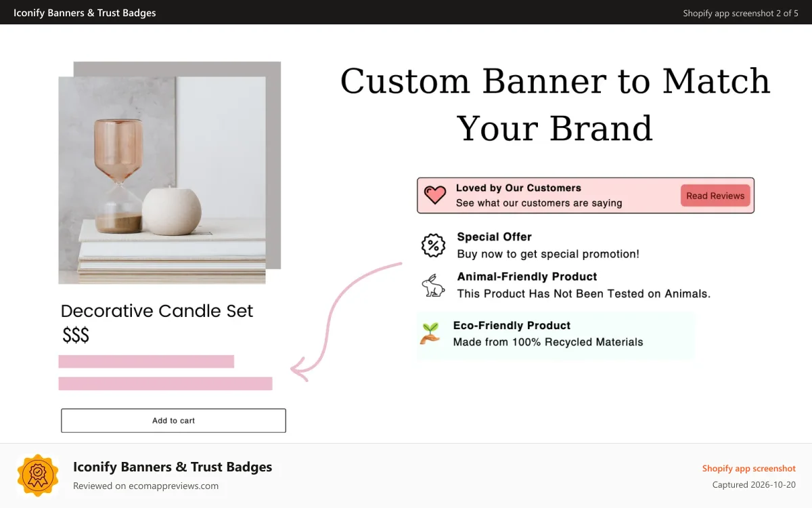Click the orange Iconify app badge logo

click(x=38, y=475)
